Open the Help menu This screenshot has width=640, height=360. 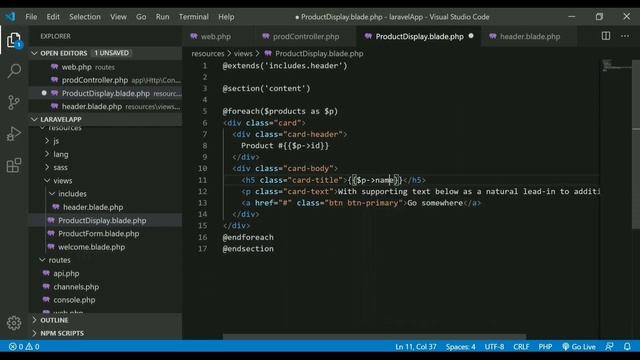[226, 17]
